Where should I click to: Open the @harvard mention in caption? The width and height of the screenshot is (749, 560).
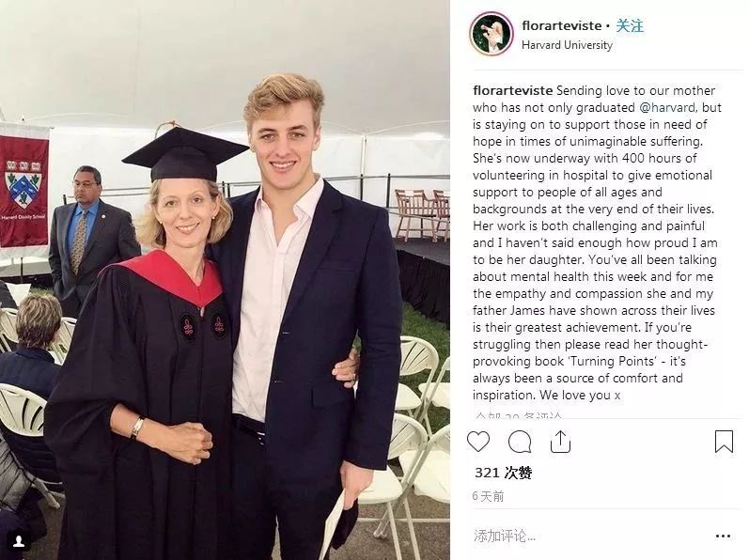(x=673, y=108)
